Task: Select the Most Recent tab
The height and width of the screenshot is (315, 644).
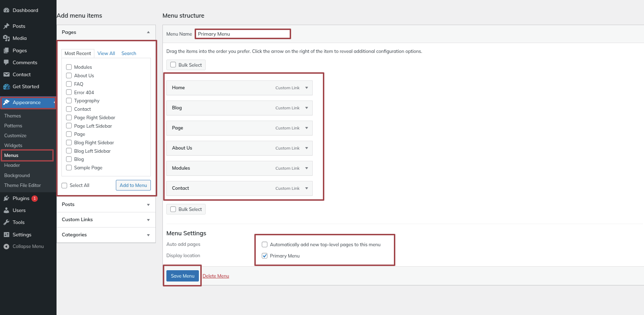Action: [x=78, y=53]
